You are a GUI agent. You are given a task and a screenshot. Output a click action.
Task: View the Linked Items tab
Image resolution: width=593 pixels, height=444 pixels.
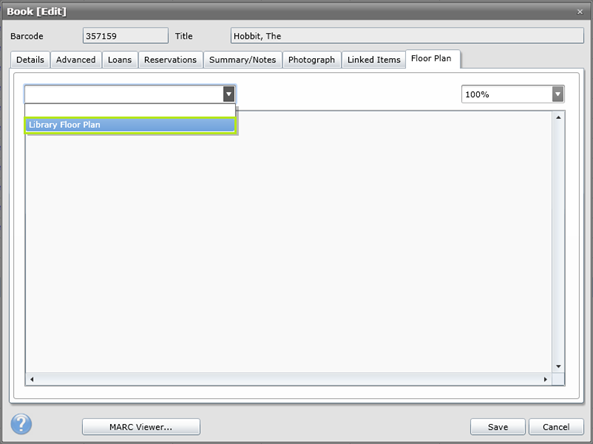pyautogui.click(x=374, y=60)
